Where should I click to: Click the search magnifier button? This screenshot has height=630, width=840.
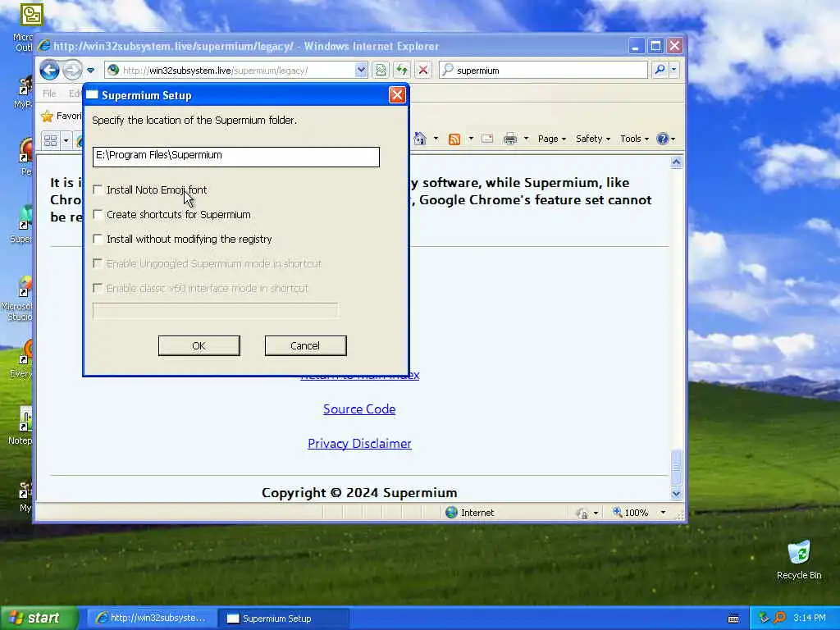pyautogui.click(x=660, y=70)
